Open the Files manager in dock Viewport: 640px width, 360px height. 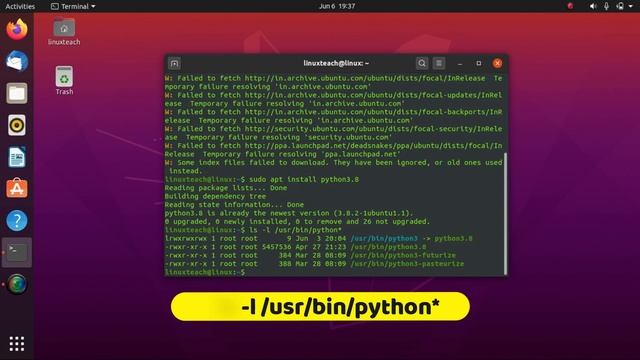point(17,93)
